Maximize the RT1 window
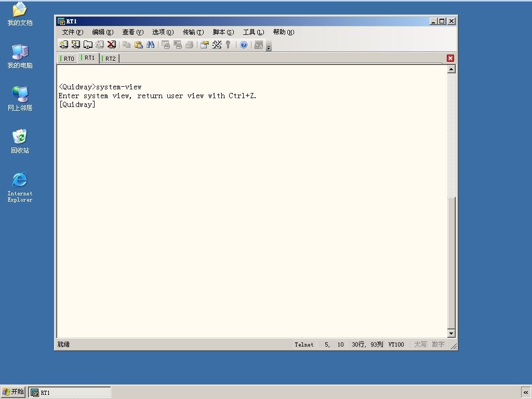The width and height of the screenshot is (532, 399). [x=442, y=21]
